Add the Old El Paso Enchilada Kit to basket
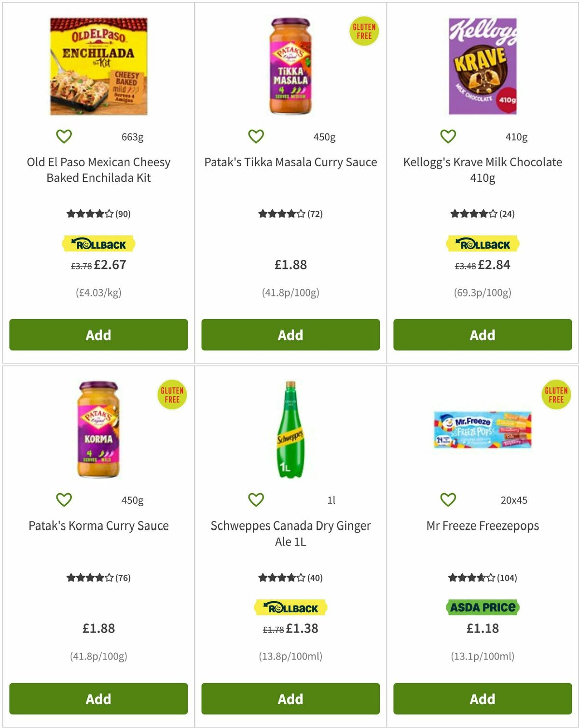This screenshot has width=579, height=728. 98,335
